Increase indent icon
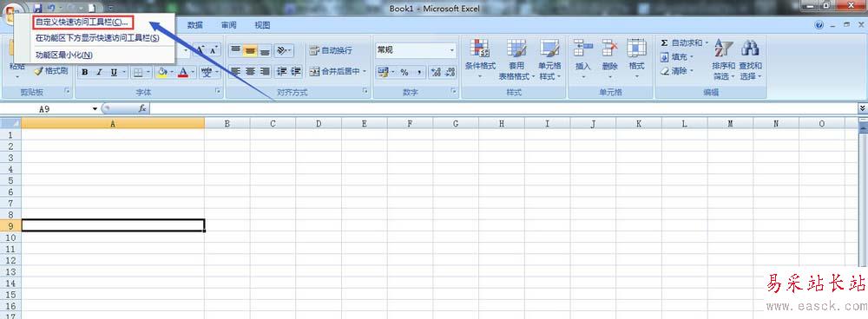Viewport: 868px width, 319px height. 296,71
